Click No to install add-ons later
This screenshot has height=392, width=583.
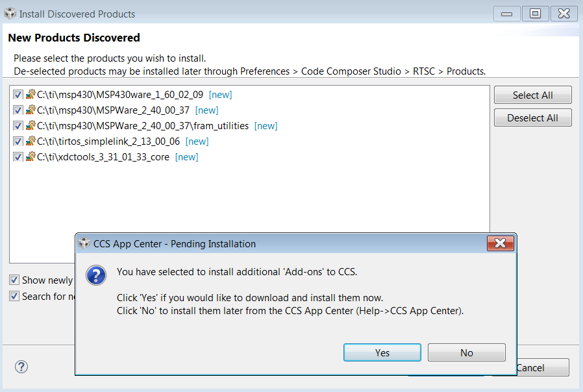click(x=467, y=352)
